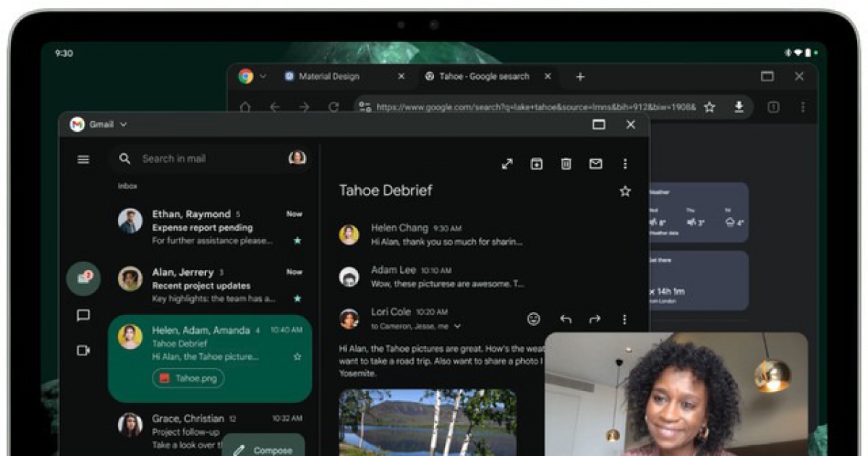868x456 pixels.
Task: Add an emoji reaction to Lori Cole's message
Action: point(533,318)
